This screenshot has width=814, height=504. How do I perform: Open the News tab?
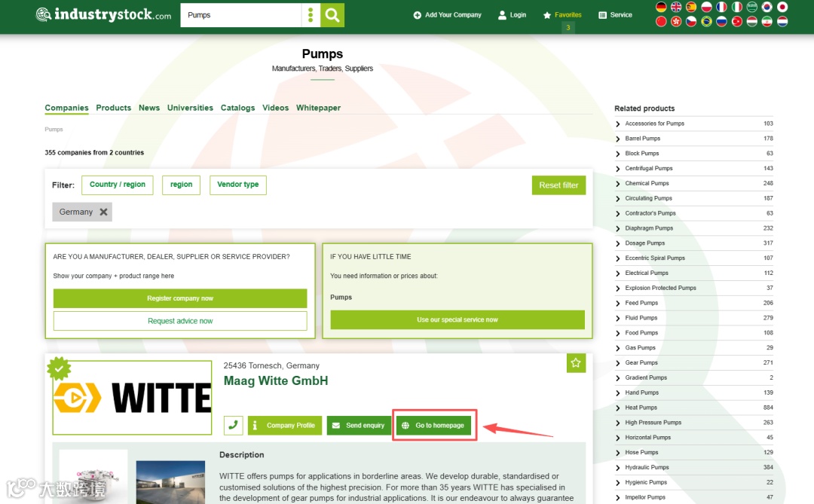(x=149, y=108)
